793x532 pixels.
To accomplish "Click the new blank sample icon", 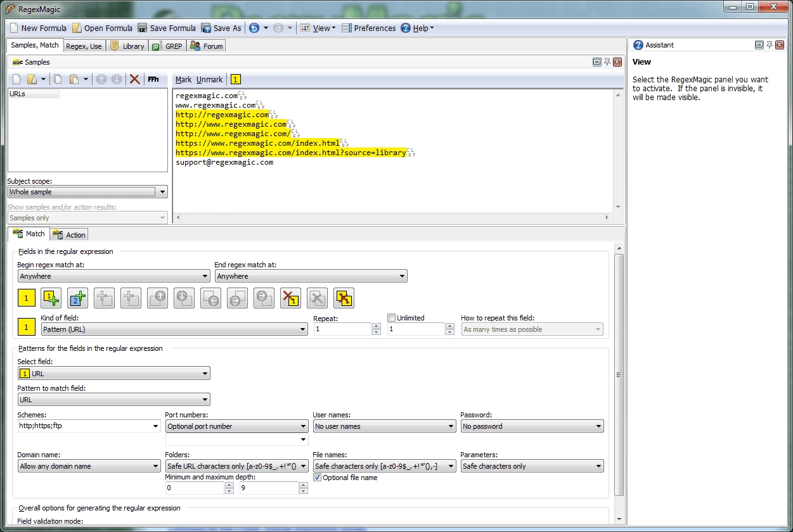I will point(16,79).
